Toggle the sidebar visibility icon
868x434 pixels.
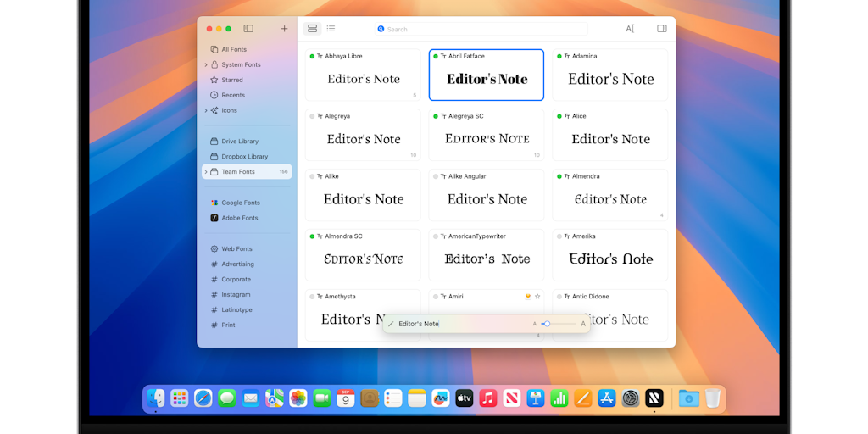click(248, 29)
